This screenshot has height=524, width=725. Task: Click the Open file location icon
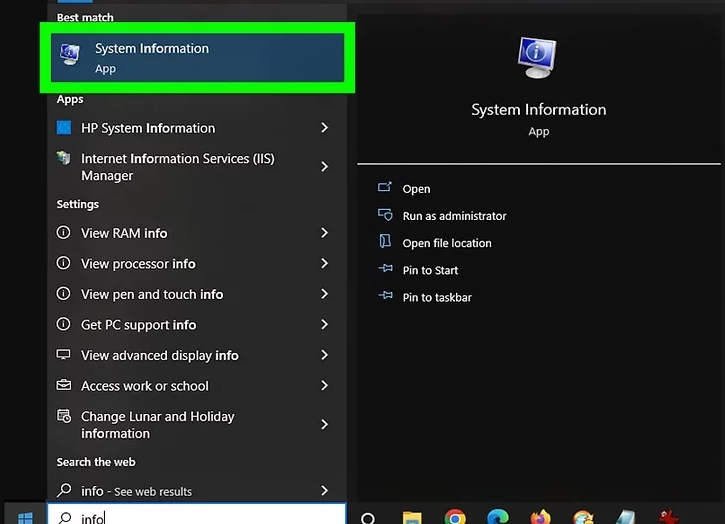(385, 241)
